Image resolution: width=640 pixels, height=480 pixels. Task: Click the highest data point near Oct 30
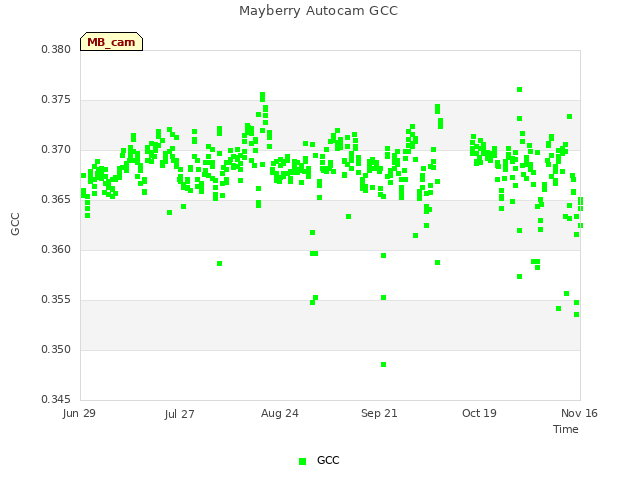click(520, 89)
